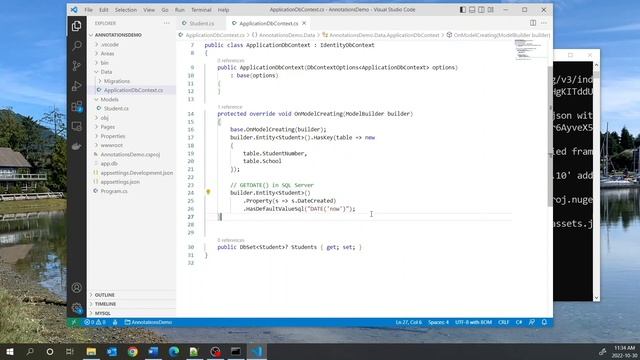This screenshot has height=360, width=640.
Task: Expand the wwwroot folder
Action: (x=111, y=145)
